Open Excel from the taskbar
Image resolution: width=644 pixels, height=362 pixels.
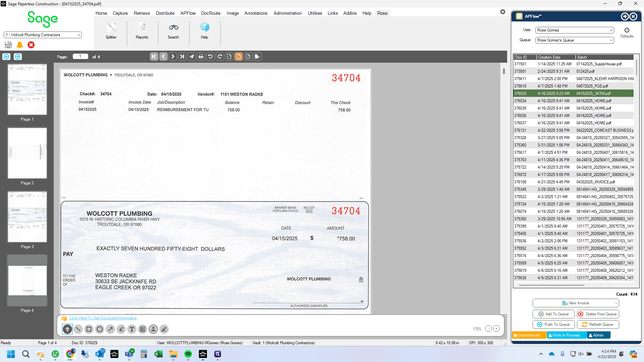[x=158, y=354]
